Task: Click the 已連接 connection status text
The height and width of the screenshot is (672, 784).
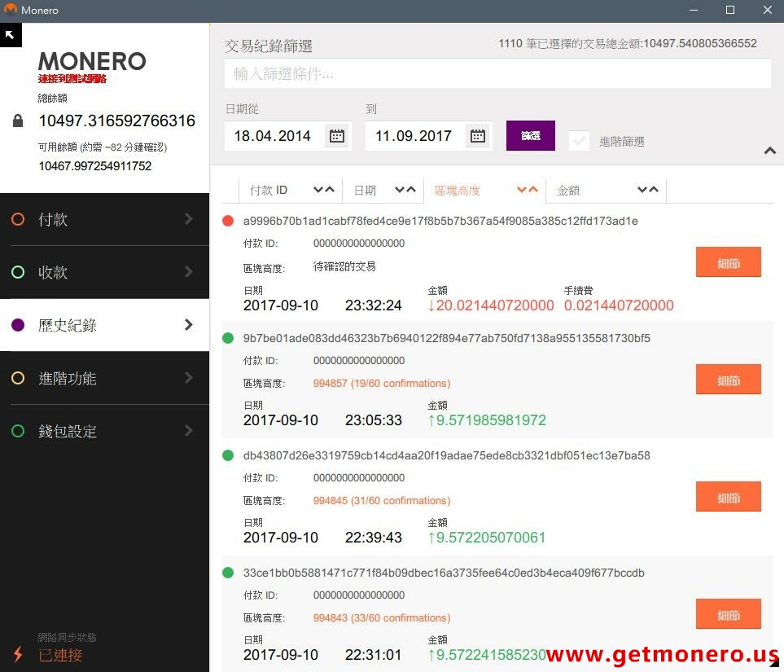Action: click(x=60, y=655)
